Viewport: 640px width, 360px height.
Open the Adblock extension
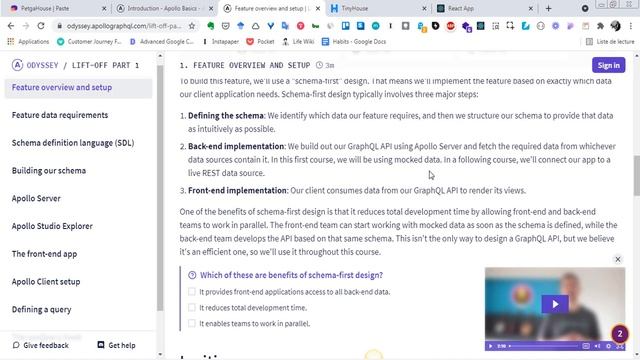coord(451,26)
